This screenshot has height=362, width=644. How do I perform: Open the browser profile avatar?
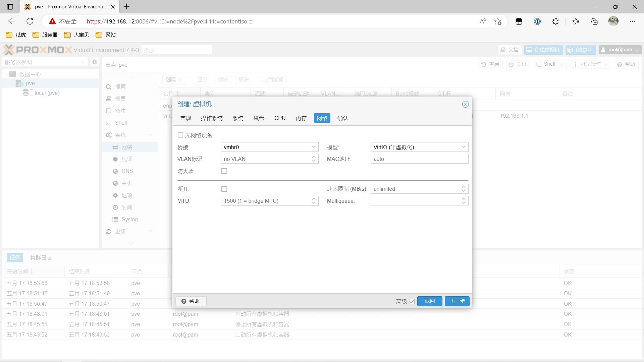613,21
